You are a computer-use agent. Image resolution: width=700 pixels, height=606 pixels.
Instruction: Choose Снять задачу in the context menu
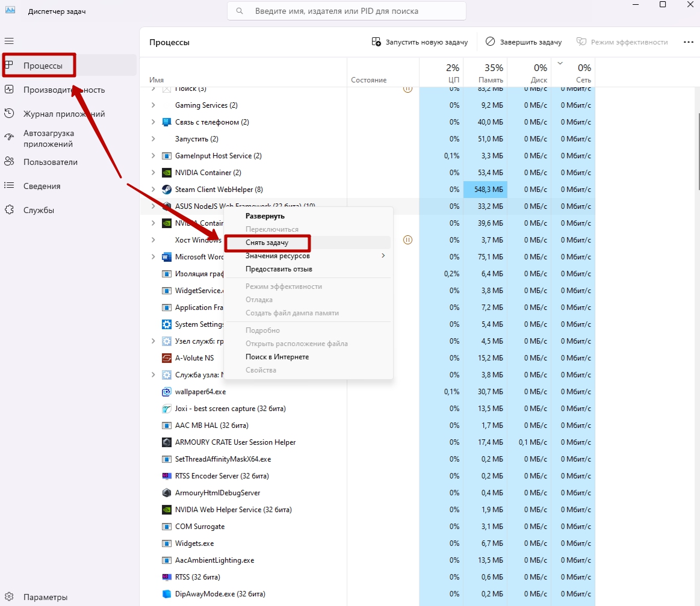click(307, 243)
